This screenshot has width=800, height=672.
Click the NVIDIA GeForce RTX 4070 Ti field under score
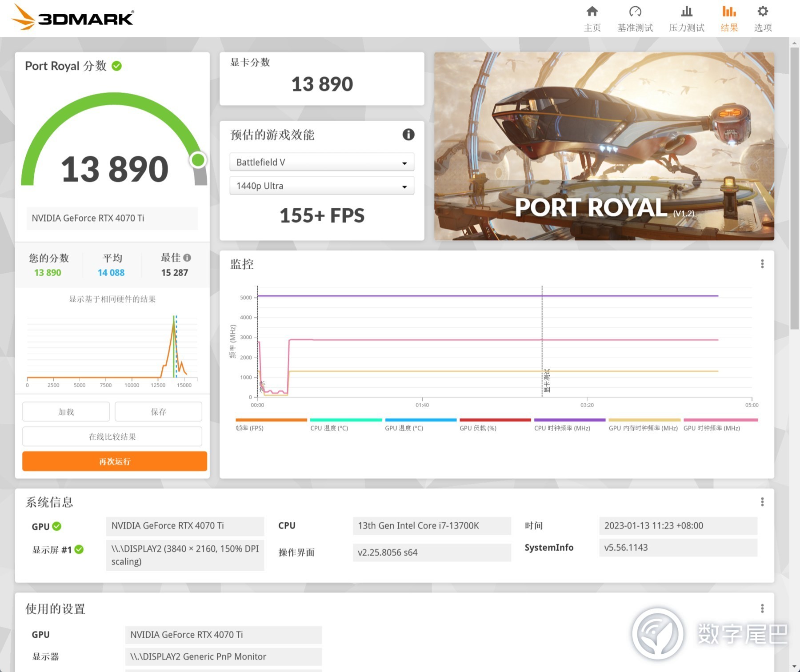(x=112, y=218)
